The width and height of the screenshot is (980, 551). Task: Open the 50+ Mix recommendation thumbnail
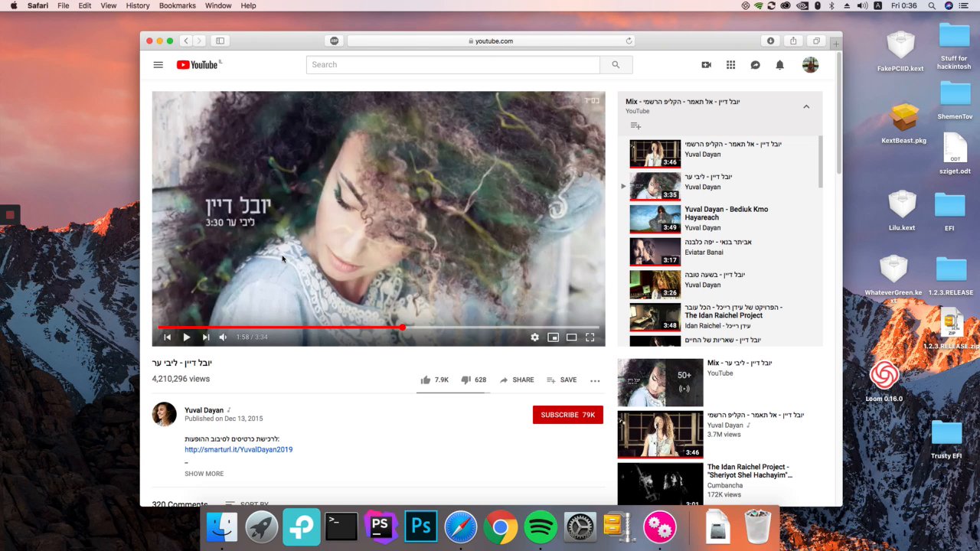click(660, 383)
